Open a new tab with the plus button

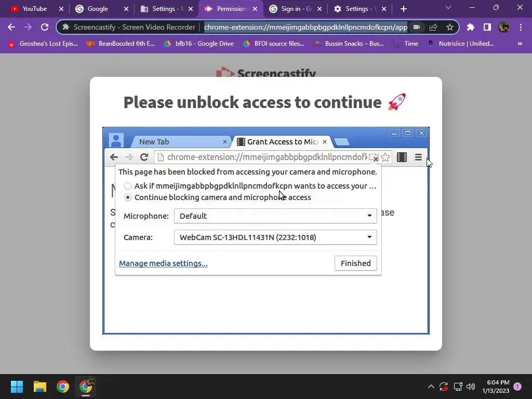pos(403,9)
